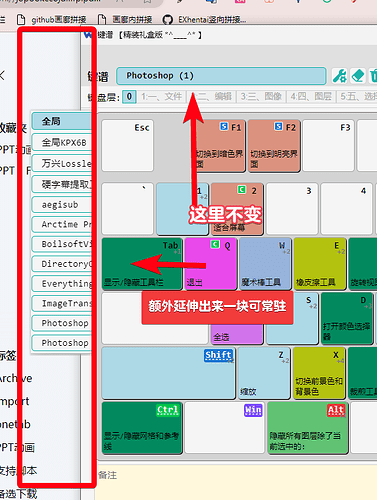The image size is (377, 500).
Task: Click Archive in the browser page sidebar
Action: 16,378
